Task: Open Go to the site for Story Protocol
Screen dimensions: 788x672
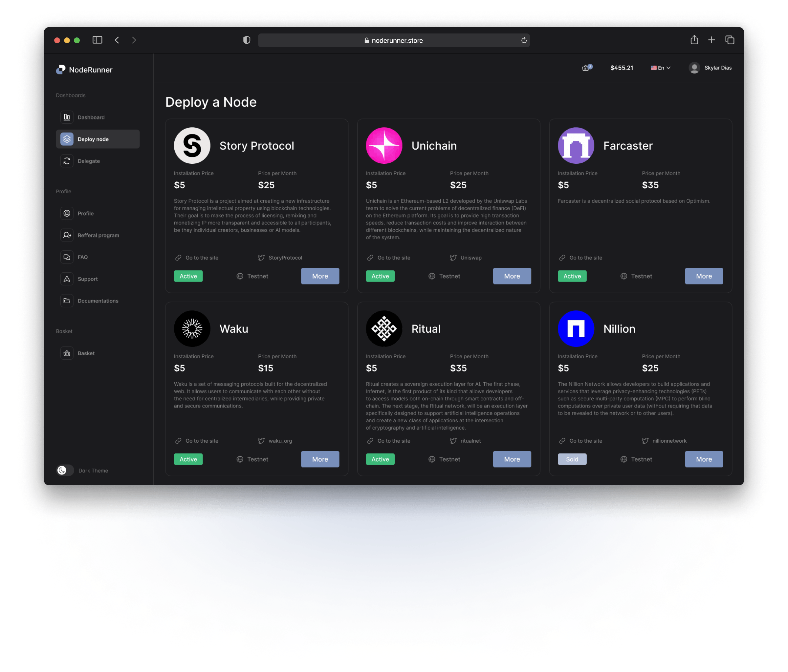Action: click(x=197, y=258)
